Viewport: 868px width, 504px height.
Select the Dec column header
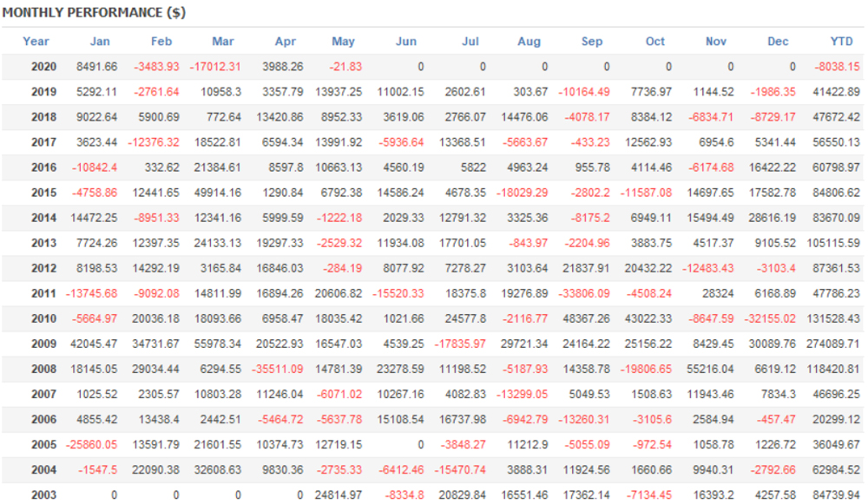coord(779,41)
